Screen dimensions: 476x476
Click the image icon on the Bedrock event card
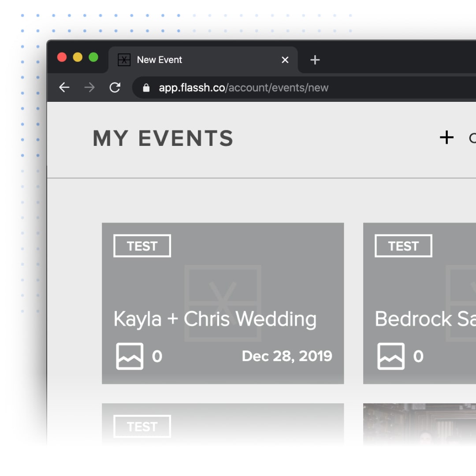click(x=391, y=355)
